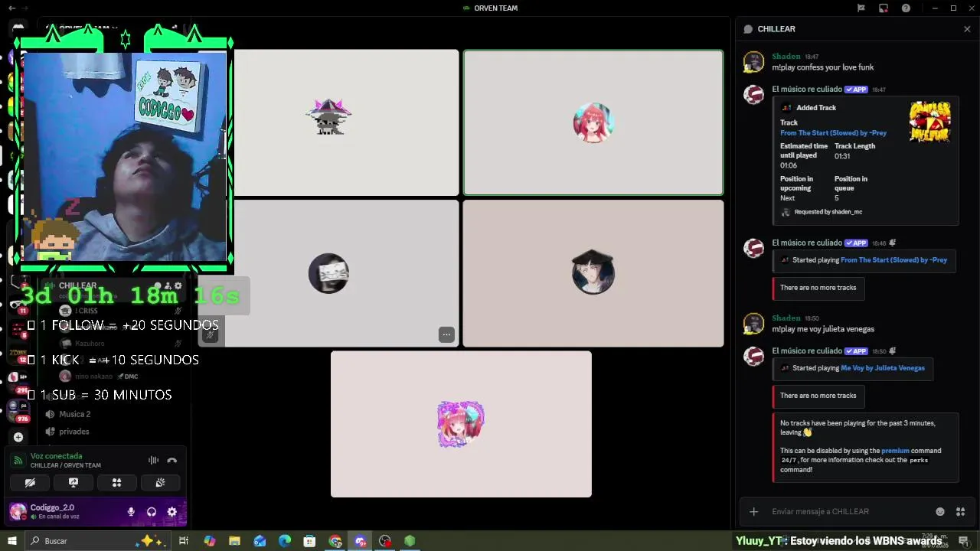This screenshot has width=980, height=551.
Task: Open the Windows Start menu
Action: click(x=11, y=541)
